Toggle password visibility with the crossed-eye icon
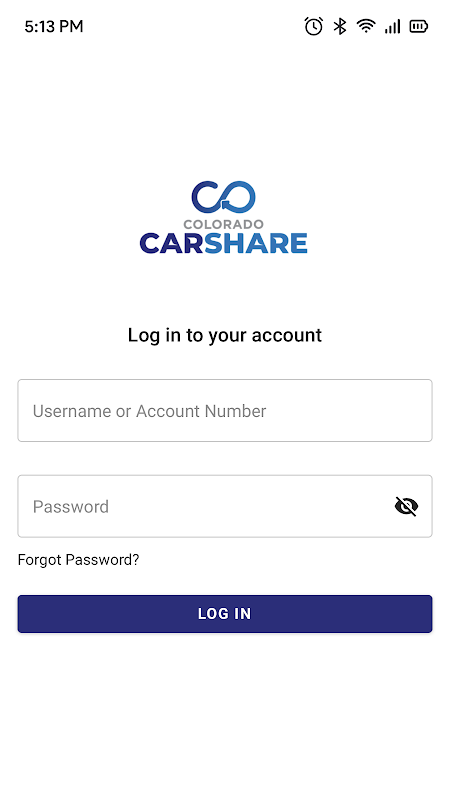The height and width of the screenshot is (800, 450). (406, 506)
